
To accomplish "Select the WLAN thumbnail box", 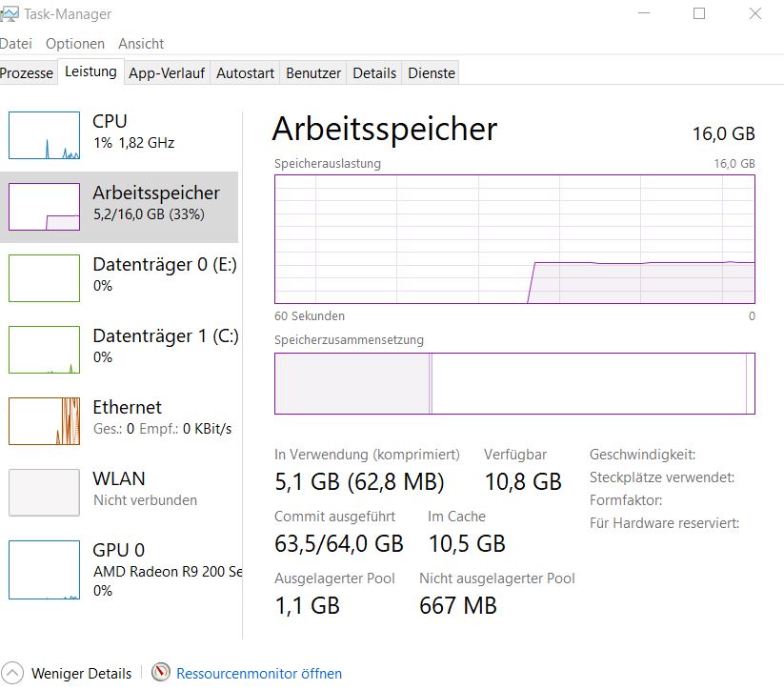I will click(x=44, y=493).
